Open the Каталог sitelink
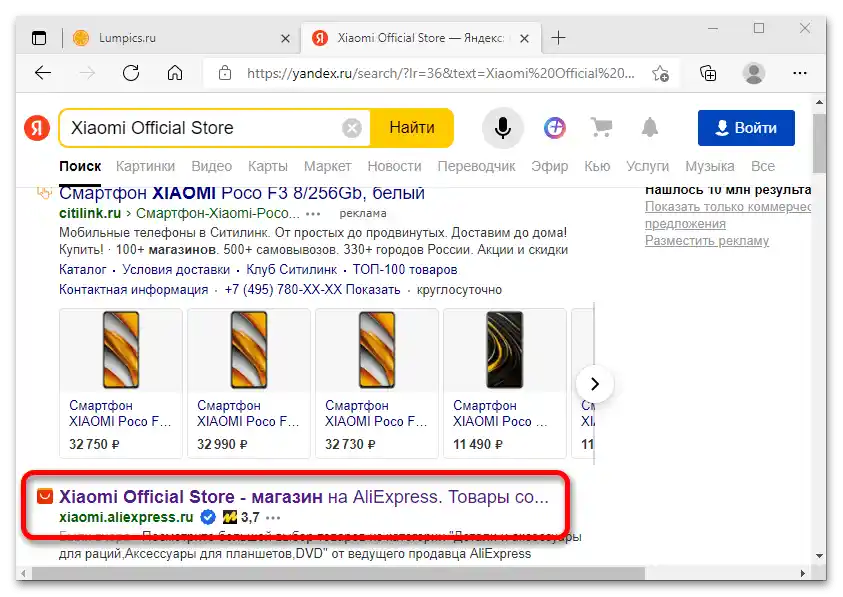 (82, 270)
